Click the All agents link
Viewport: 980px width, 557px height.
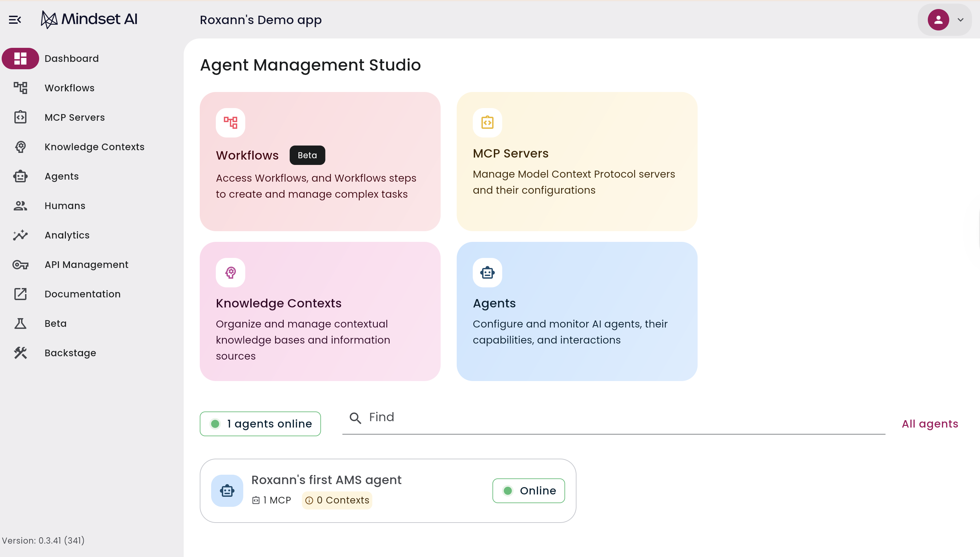click(x=930, y=424)
